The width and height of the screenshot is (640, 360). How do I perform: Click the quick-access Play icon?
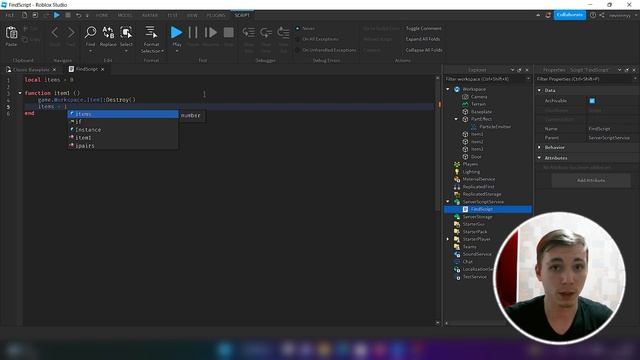(57, 15)
